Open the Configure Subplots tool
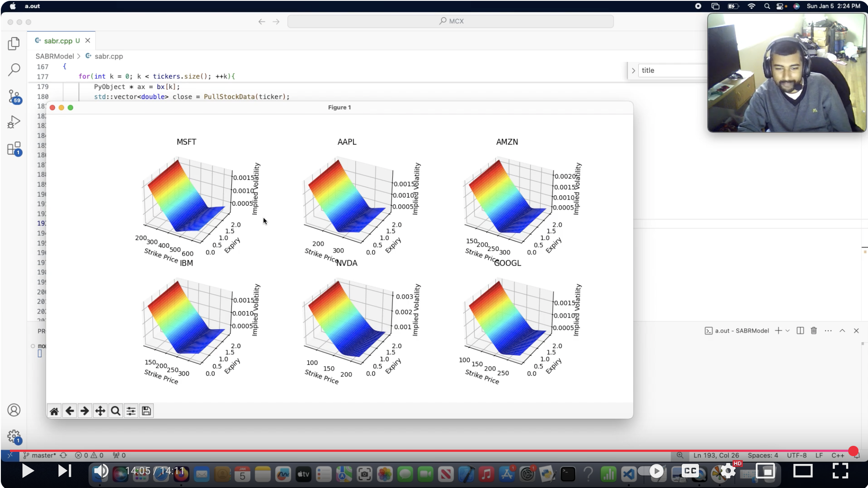This screenshot has height=488, width=868. click(131, 411)
